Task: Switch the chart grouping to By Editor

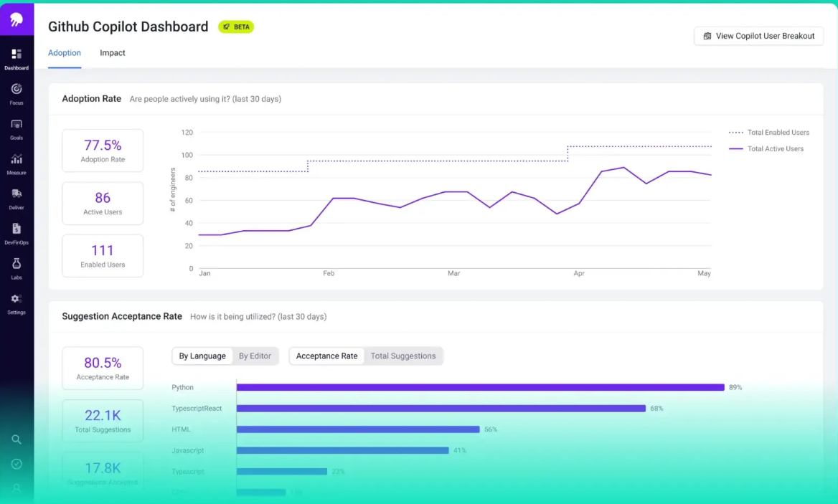Action: tap(256, 356)
